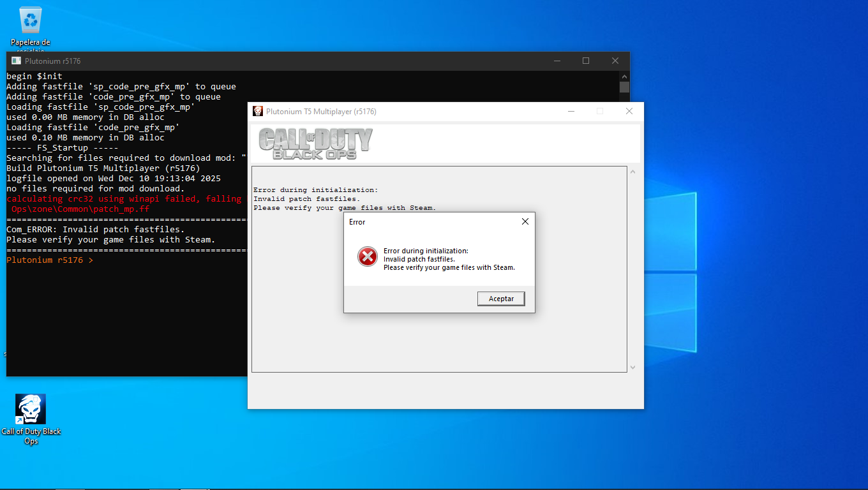Close the Plutonium r5176 console window

(x=615, y=61)
